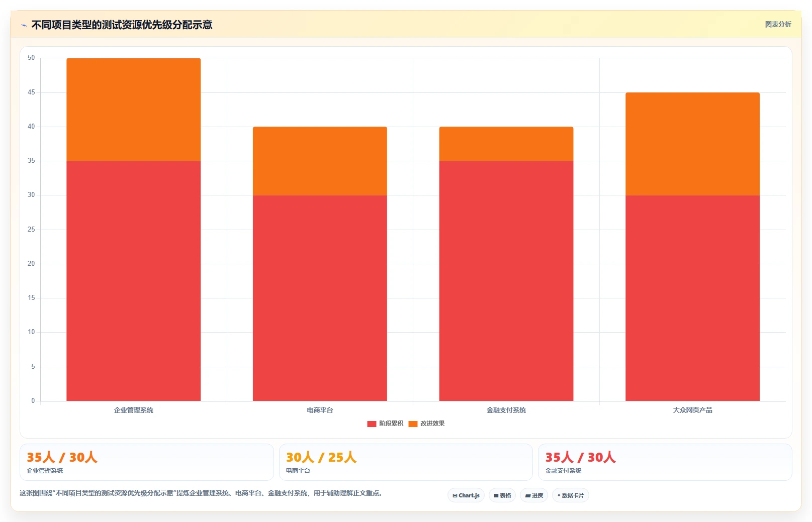
Task: Click the chart title 不同项目类型的测试资源优先级分配示意
Action: [x=122, y=25]
